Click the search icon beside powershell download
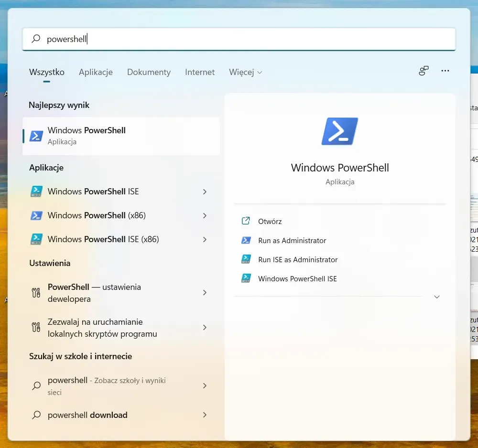 [x=36, y=415]
